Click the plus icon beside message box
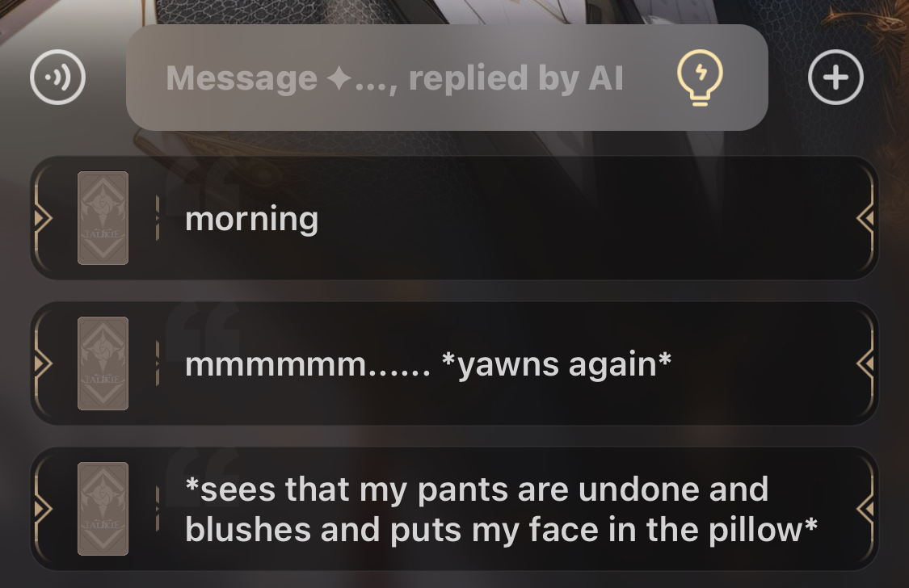 tap(835, 77)
